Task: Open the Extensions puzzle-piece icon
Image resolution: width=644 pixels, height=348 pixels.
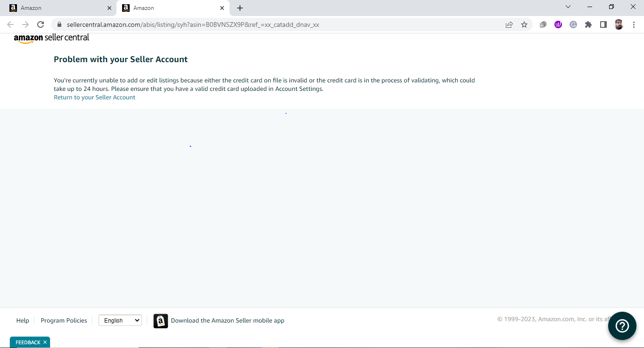Action: click(x=588, y=24)
